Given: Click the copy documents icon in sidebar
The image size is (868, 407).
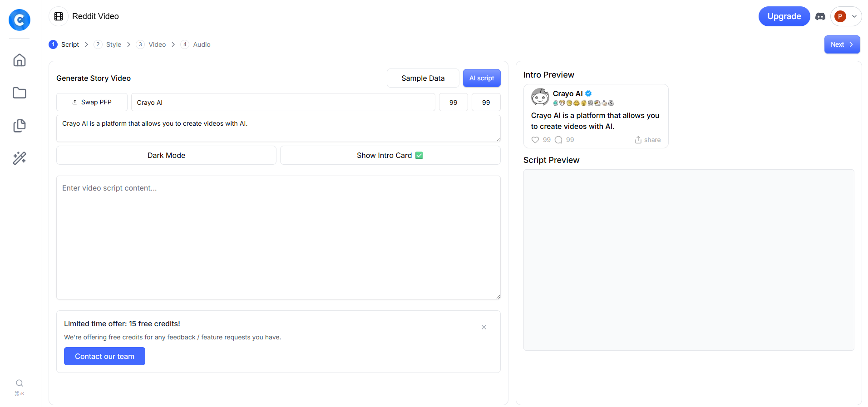Looking at the screenshot, I should [x=20, y=126].
